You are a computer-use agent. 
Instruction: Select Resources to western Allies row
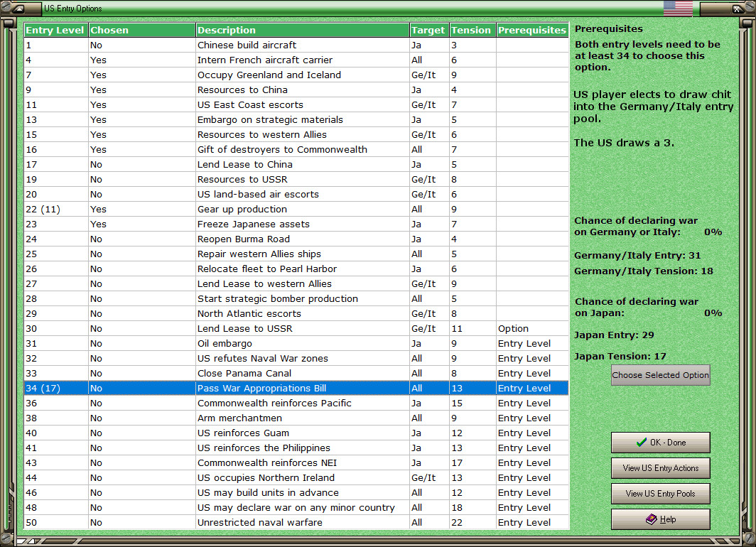[296, 134]
